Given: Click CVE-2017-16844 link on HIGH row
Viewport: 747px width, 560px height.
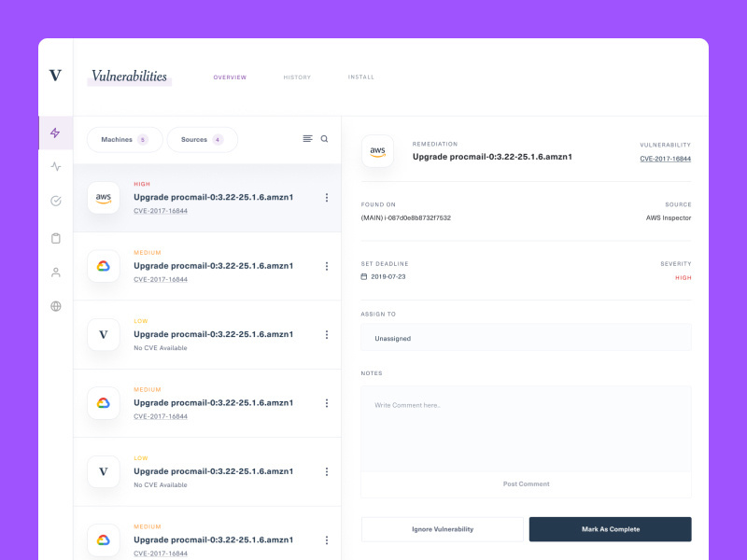Looking at the screenshot, I should pyautogui.click(x=161, y=211).
